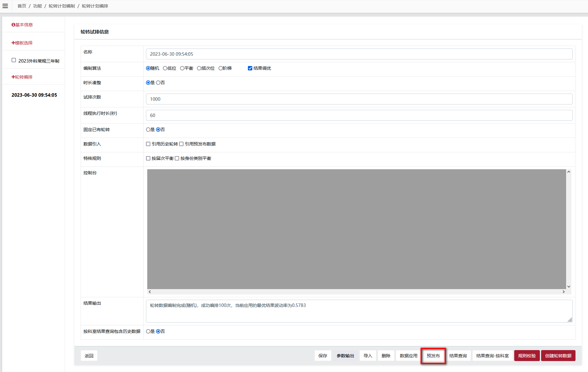Click the 预发布 button
The width and height of the screenshot is (588, 372).
[433, 356]
